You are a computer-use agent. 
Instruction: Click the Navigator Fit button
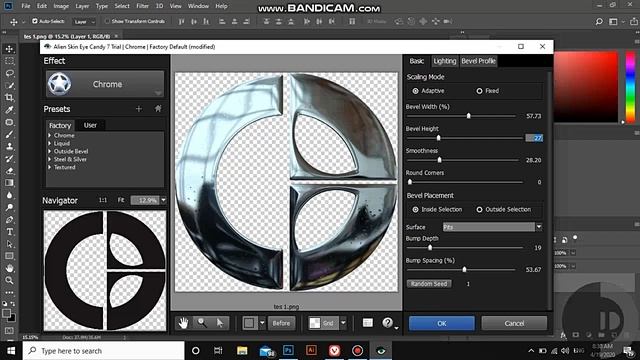(x=121, y=200)
